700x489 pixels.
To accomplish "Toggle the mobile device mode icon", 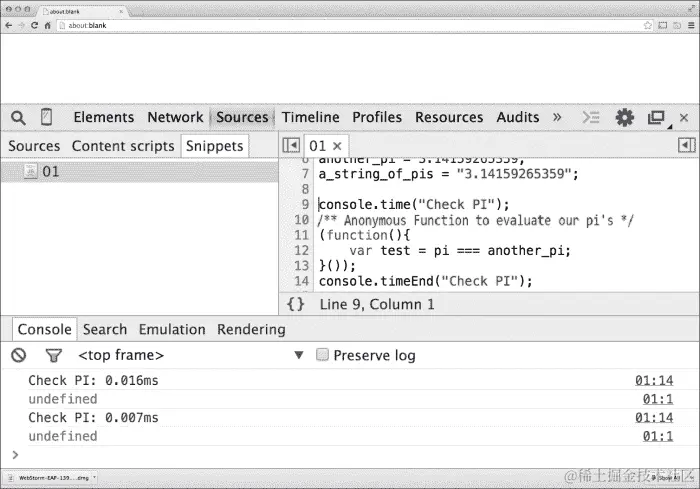I will click(46, 117).
